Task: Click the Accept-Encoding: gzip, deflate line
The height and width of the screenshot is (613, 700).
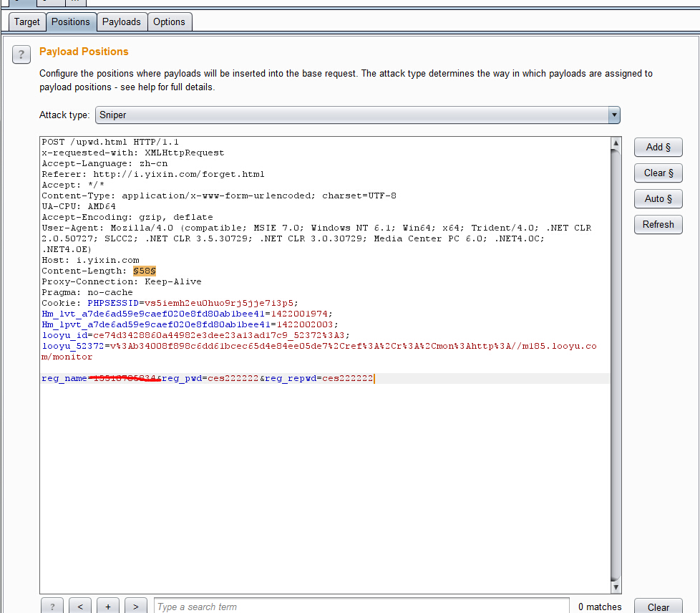Action: tap(127, 217)
